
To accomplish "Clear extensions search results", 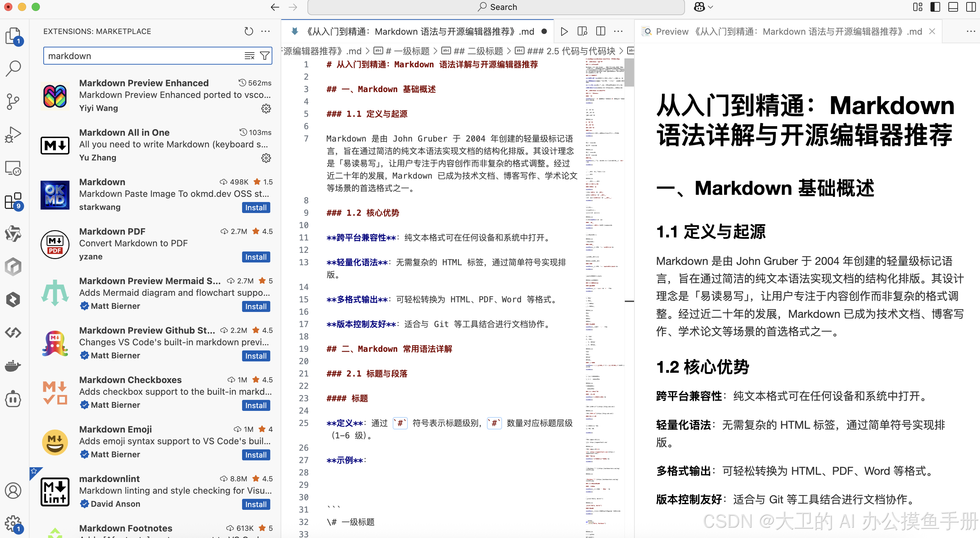I will [x=249, y=56].
